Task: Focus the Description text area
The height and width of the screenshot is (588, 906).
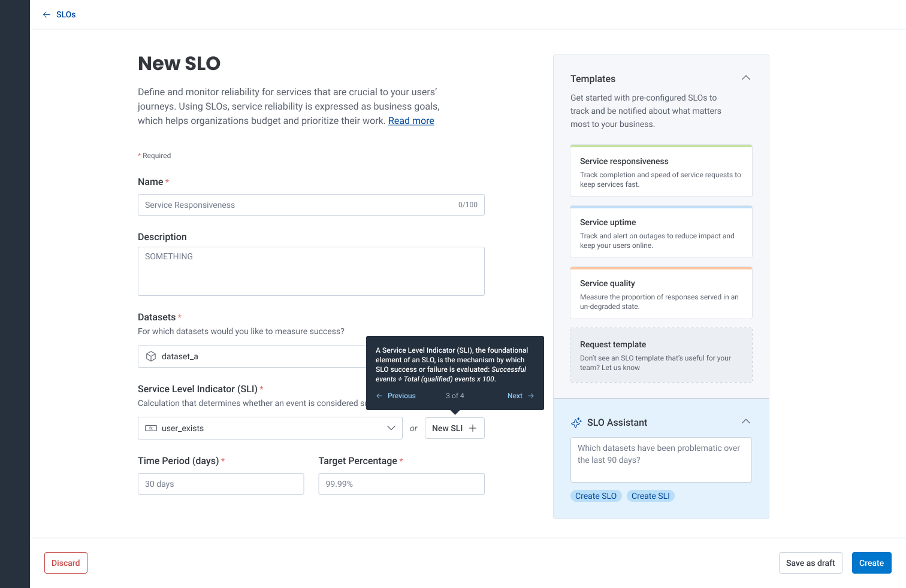Action: [311, 271]
